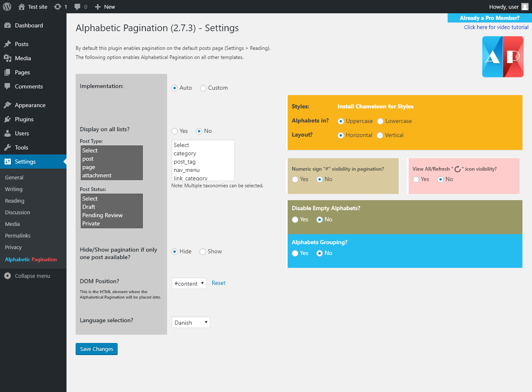Go to Appearance menu in sidebar
532x392 pixels.
[30, 105]
